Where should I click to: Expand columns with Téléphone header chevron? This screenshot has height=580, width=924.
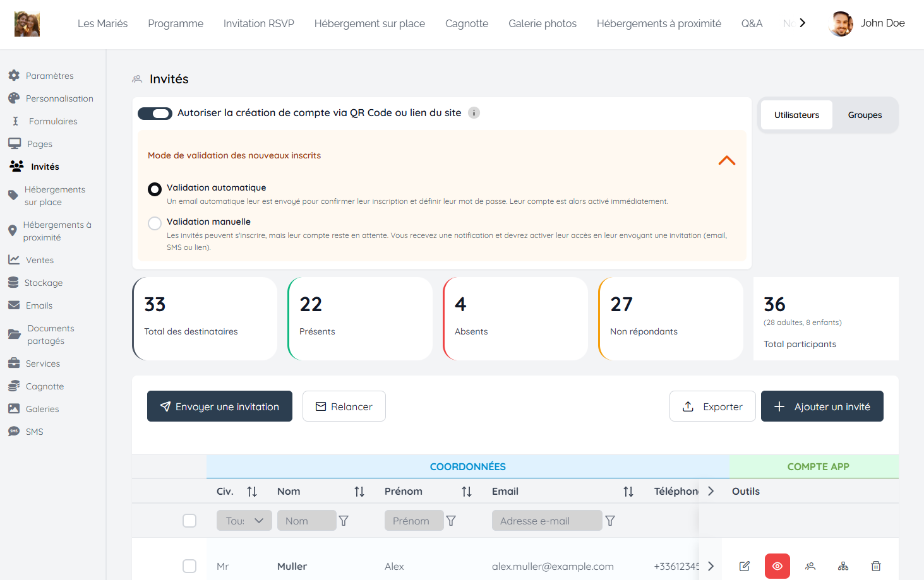click(711, 491)
